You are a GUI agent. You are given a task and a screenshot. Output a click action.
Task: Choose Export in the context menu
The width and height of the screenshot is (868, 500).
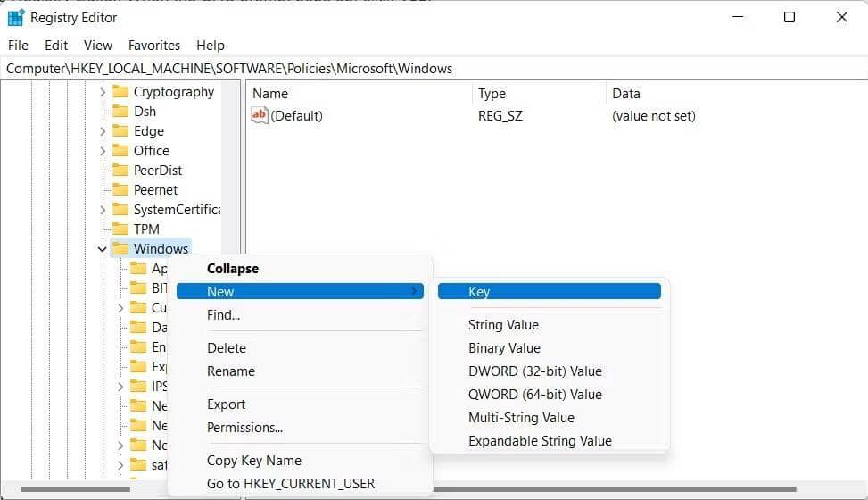[x=300, y=404]
